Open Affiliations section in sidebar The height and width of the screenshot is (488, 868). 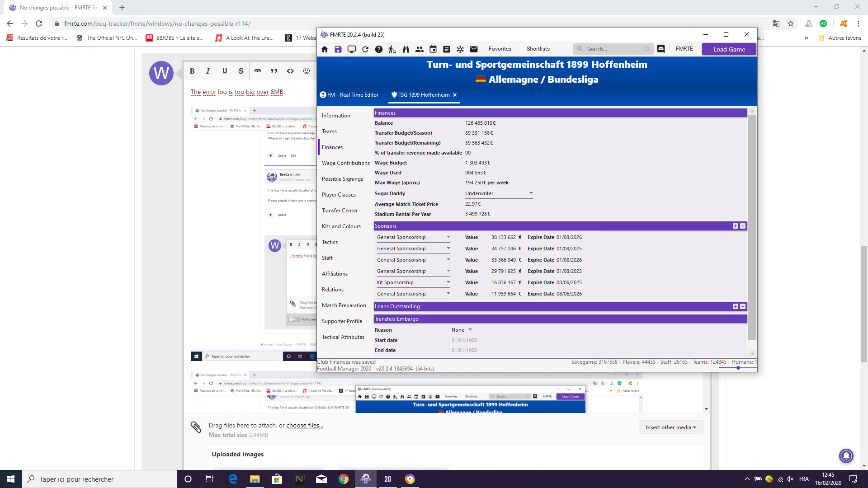pyautogui.click(x=335, y=274)
